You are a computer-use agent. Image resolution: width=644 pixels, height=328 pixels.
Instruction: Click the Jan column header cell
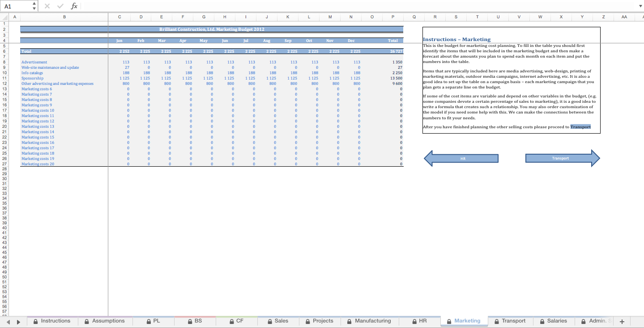tap(119, 41)
